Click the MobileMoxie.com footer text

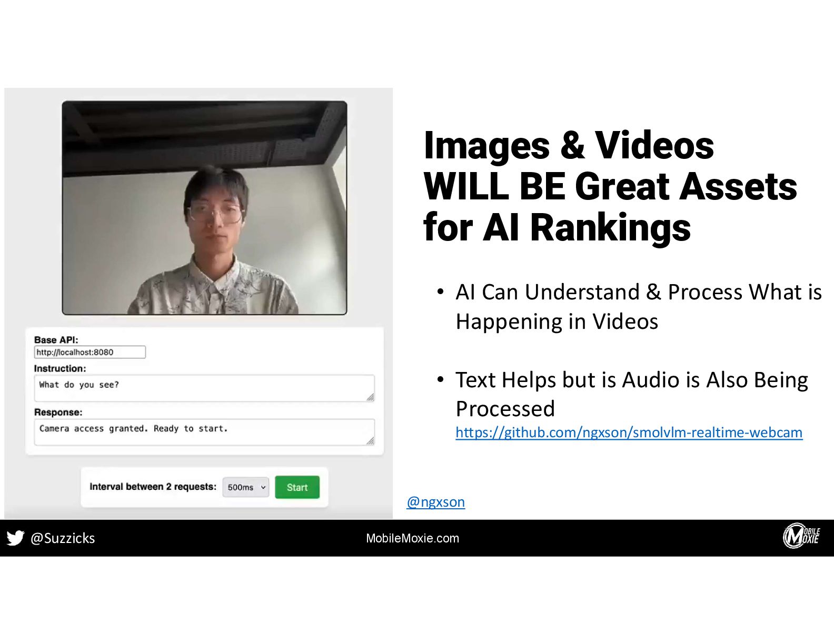pos(412,538)
